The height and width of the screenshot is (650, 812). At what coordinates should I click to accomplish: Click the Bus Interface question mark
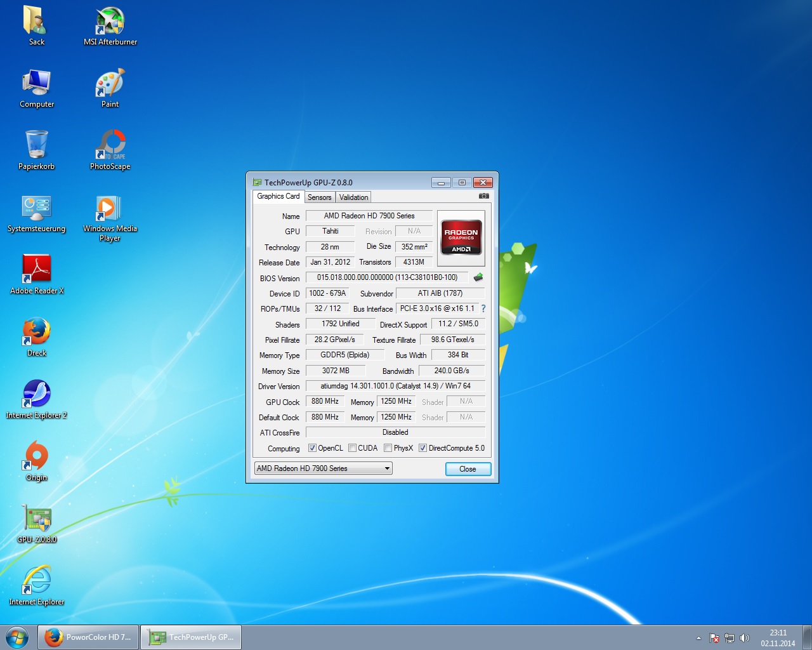tap(483, 308)
